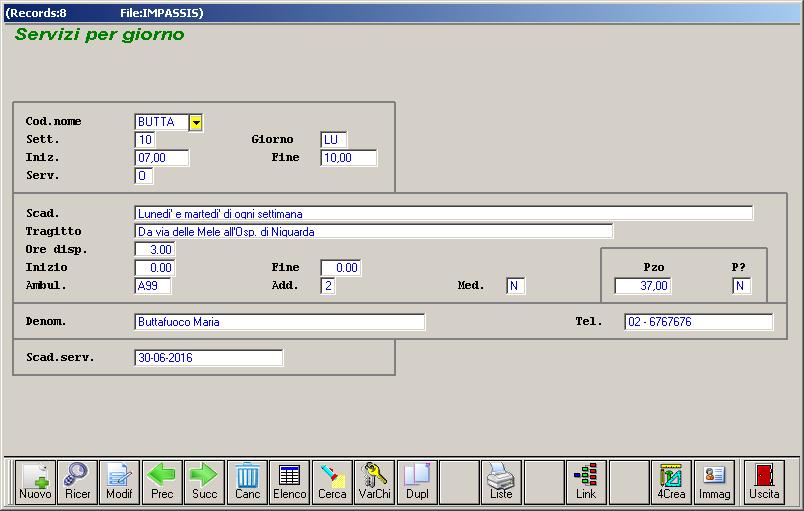This screenshot has height=511, width=804.
Task: Go to next record with Succ arrow
Action: [204, 482]
